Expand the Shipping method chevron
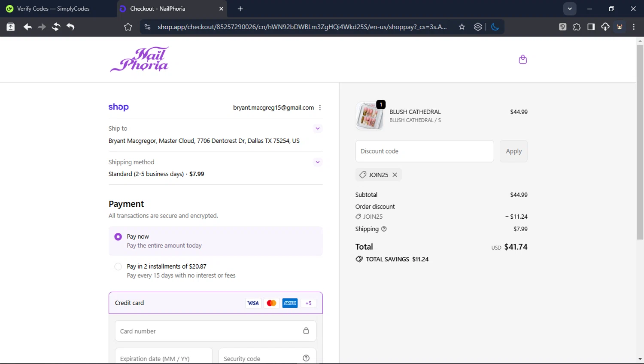Image resolution: width=644 pixels, height=364 pixels. [x=318, y=162]
